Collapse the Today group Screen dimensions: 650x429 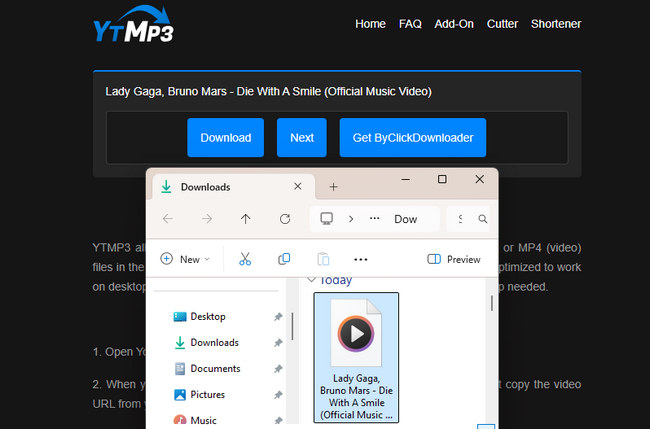coord(311,280)
